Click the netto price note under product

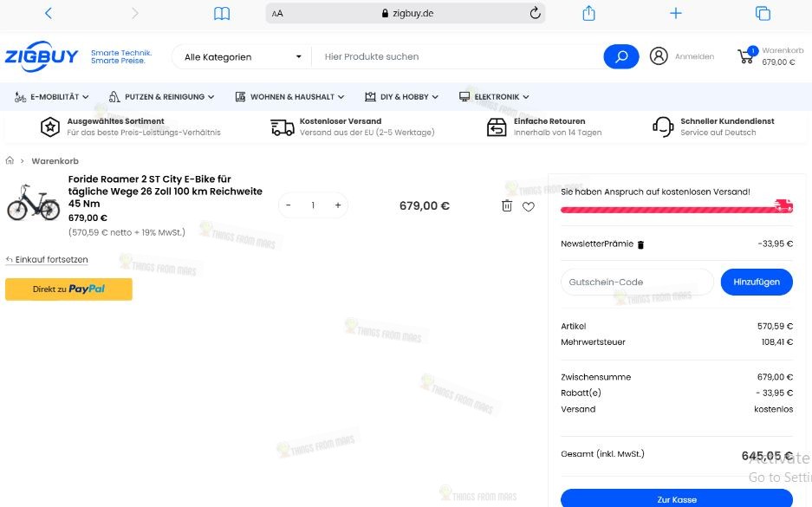(127, 232)
